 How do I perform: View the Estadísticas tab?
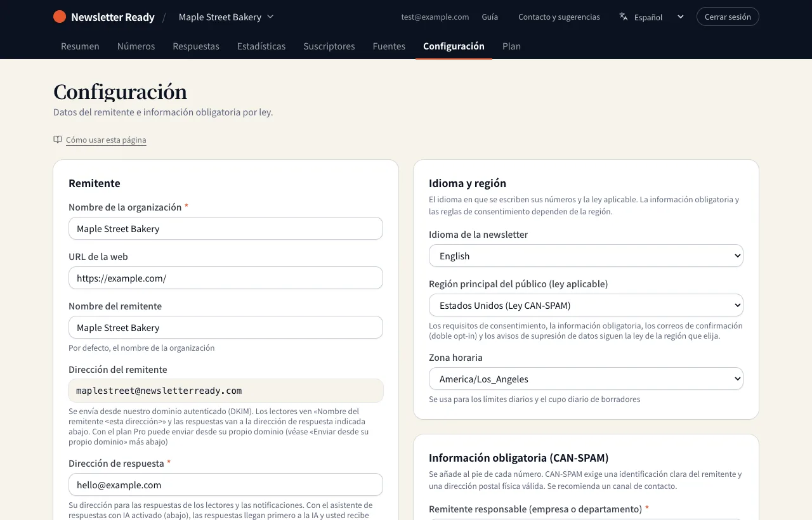pyautogui.click(x=261, y=46)
